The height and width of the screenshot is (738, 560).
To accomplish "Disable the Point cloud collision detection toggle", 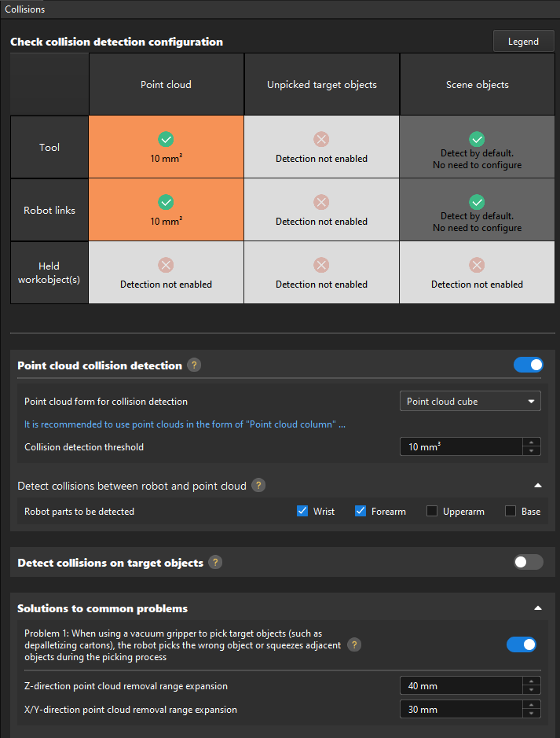I will [528, 365].
